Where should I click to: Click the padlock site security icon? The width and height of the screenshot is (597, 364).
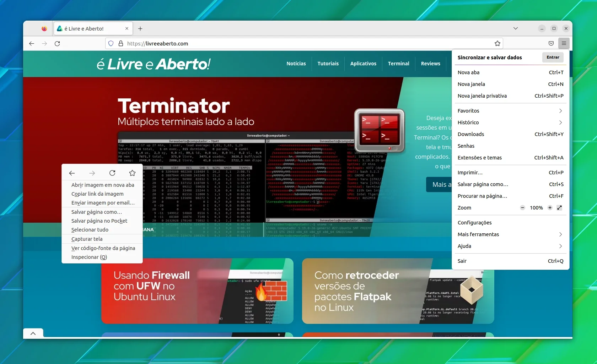click(121, 44)
